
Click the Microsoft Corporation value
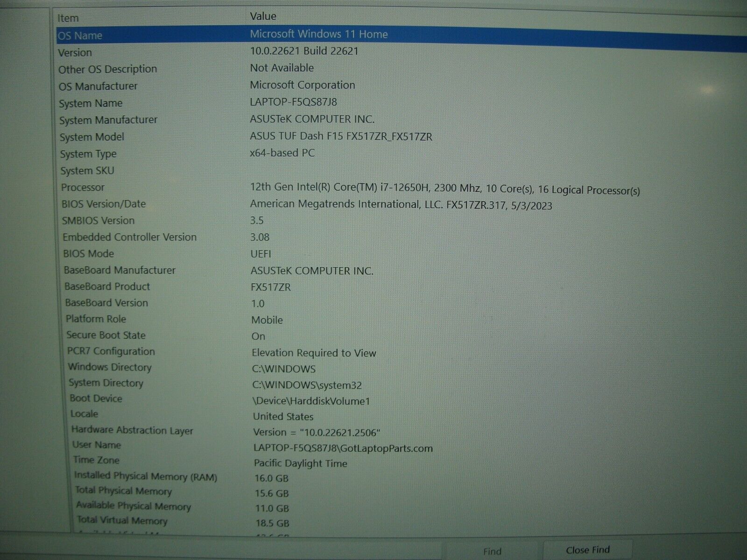302,85
